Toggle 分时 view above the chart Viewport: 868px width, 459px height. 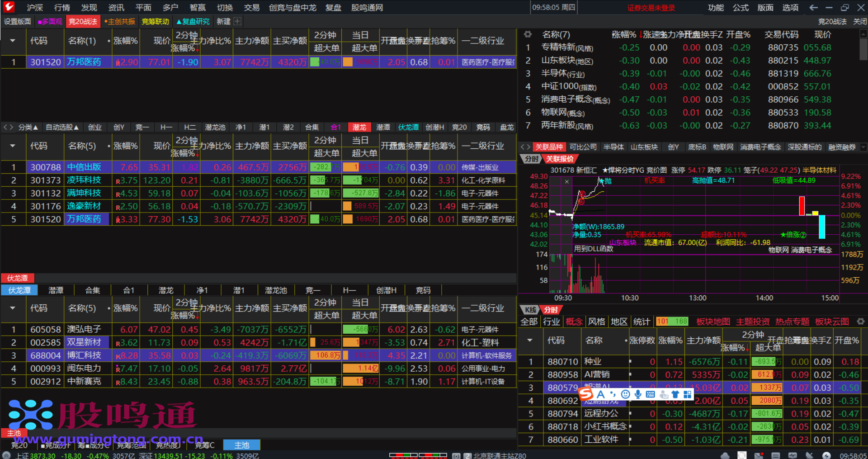531,159
